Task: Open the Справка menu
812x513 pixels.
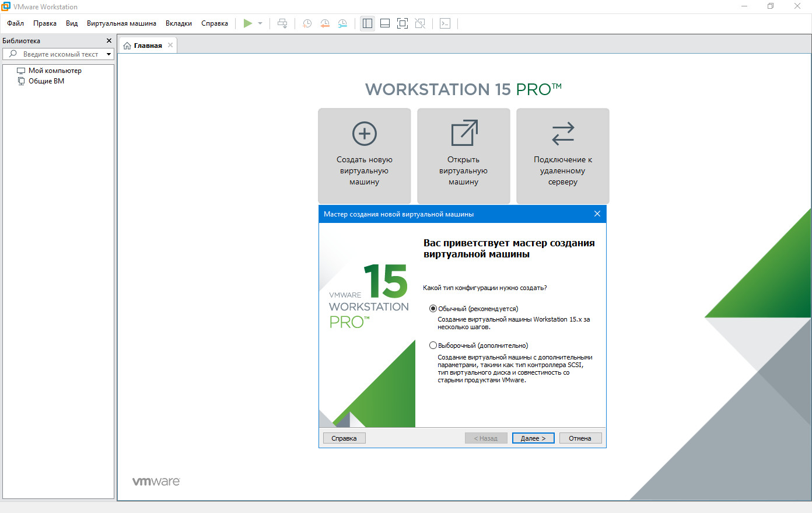Action: (x=215, y=23)
